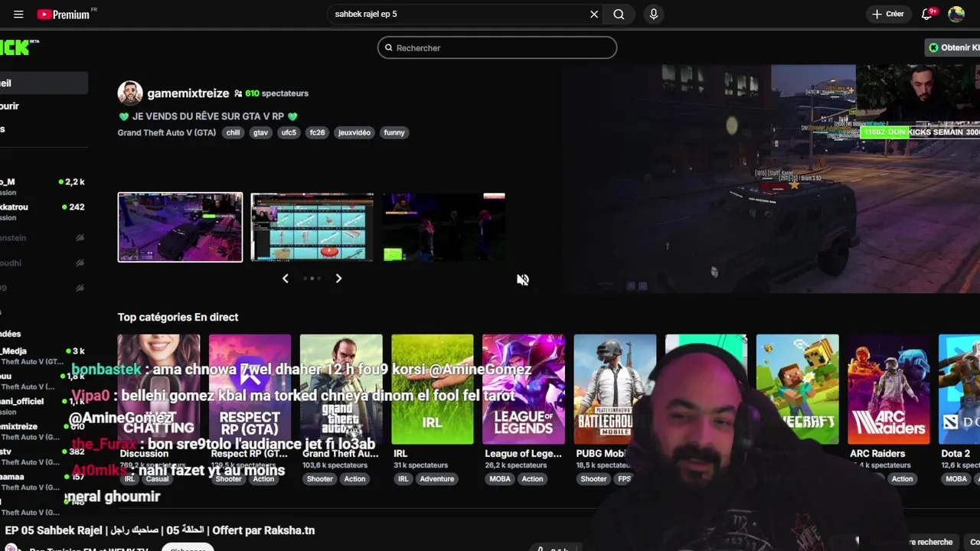980x551 pixels.
Task: Open the Respect RP (GTA) category card
Action: [250, 389]
